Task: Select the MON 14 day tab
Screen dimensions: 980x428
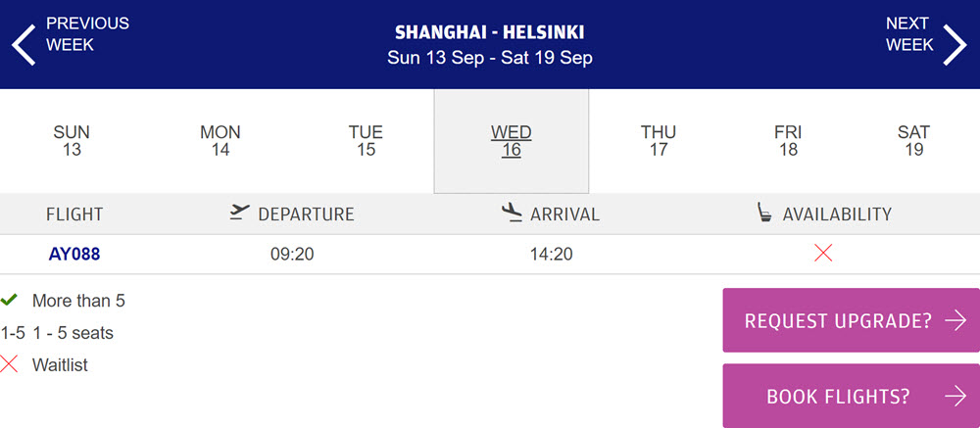Action: [x=220, y=141]
